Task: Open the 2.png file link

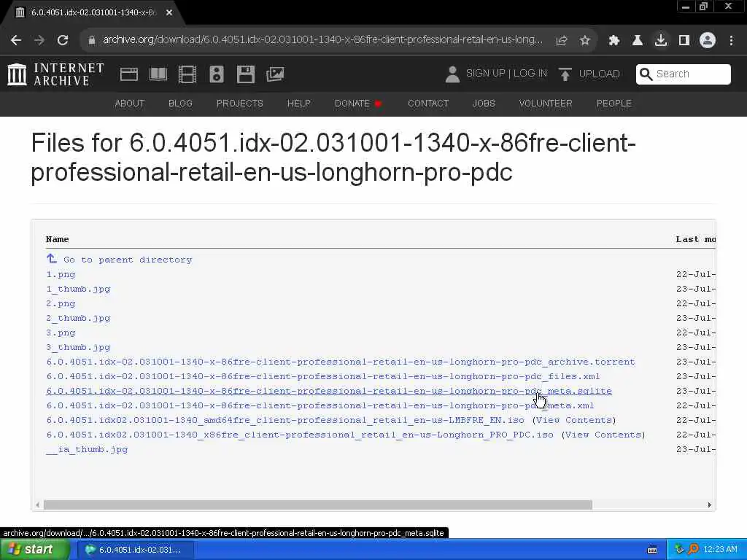Action: 61,303
